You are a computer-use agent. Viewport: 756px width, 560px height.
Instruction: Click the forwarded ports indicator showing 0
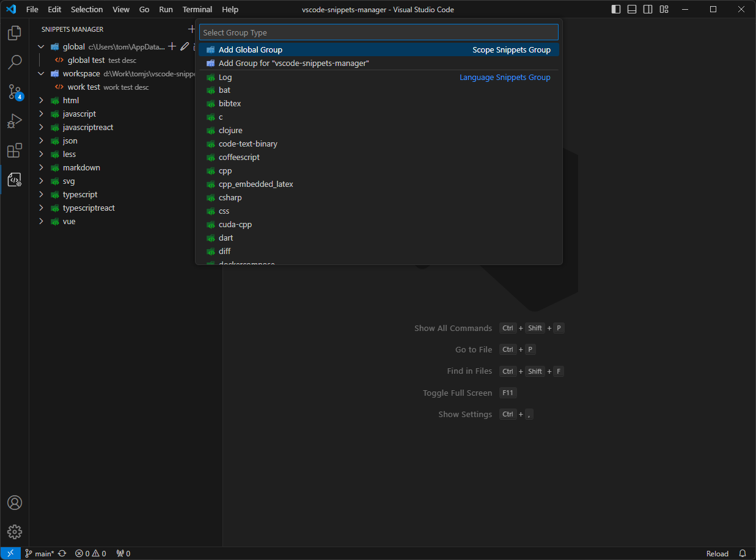pyautogui.click(x=123, y=554)
